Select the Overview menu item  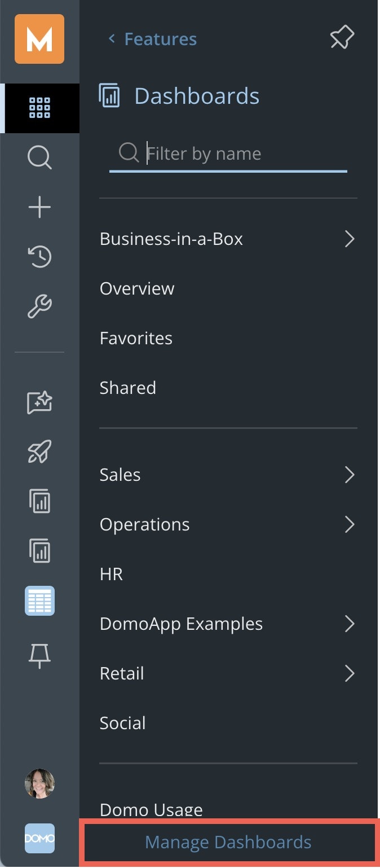(x=137, y=288)
